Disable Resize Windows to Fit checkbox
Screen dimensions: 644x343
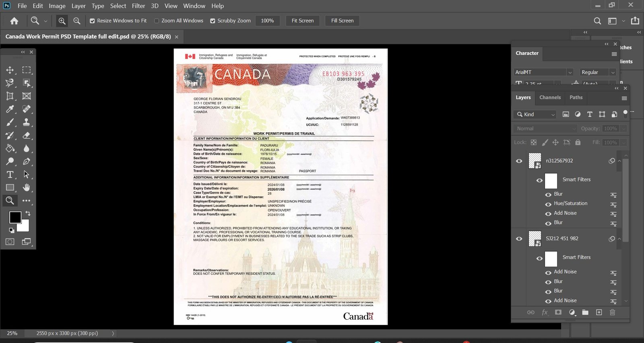(x=92, y=21)
